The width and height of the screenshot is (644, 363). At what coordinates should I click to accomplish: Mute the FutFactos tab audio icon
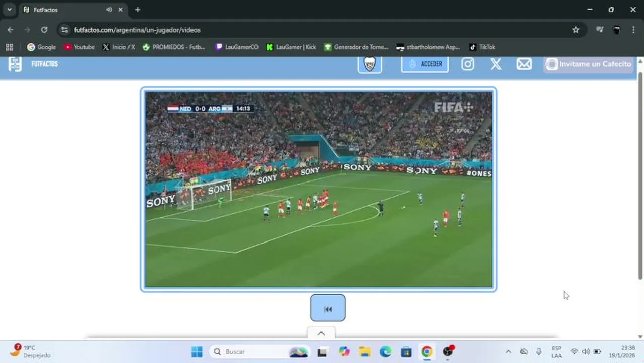(109, 10)
